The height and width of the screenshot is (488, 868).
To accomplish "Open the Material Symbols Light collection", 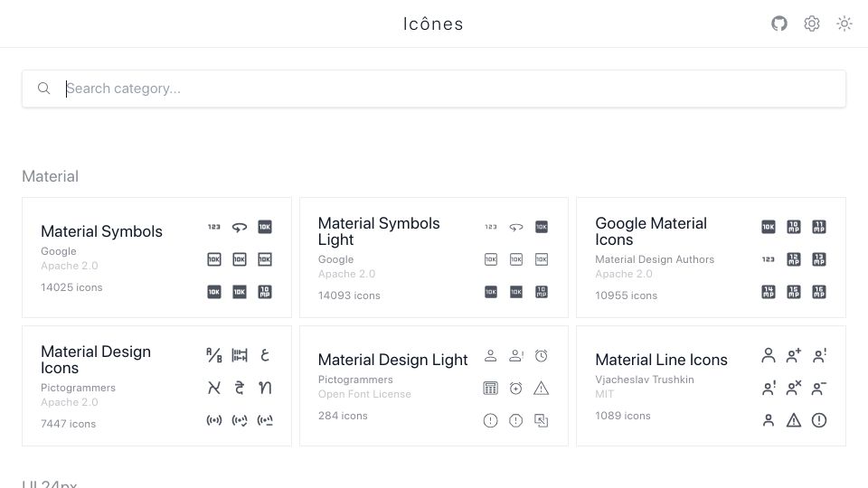I will (434, 258).
